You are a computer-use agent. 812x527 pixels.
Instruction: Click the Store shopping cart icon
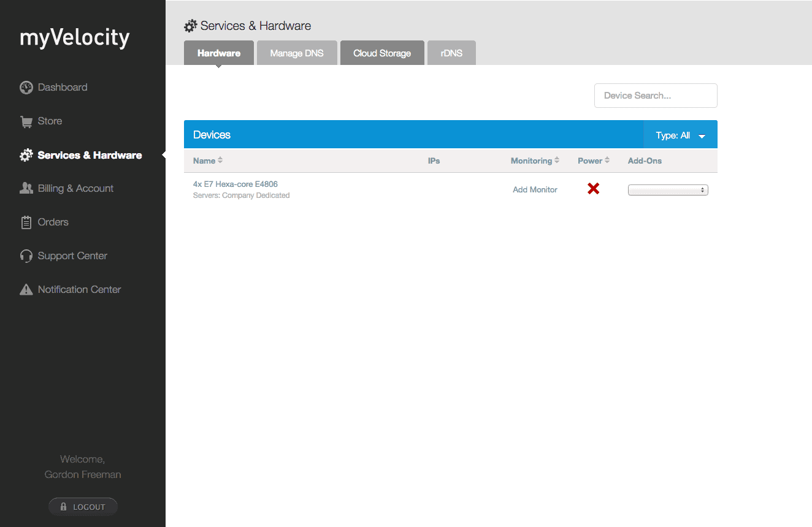(26, 121)
